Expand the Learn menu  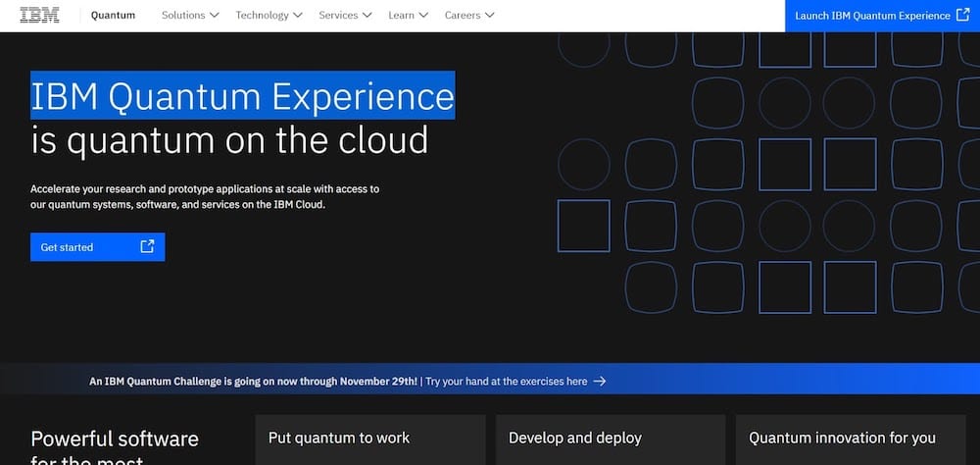coord(408,15)
